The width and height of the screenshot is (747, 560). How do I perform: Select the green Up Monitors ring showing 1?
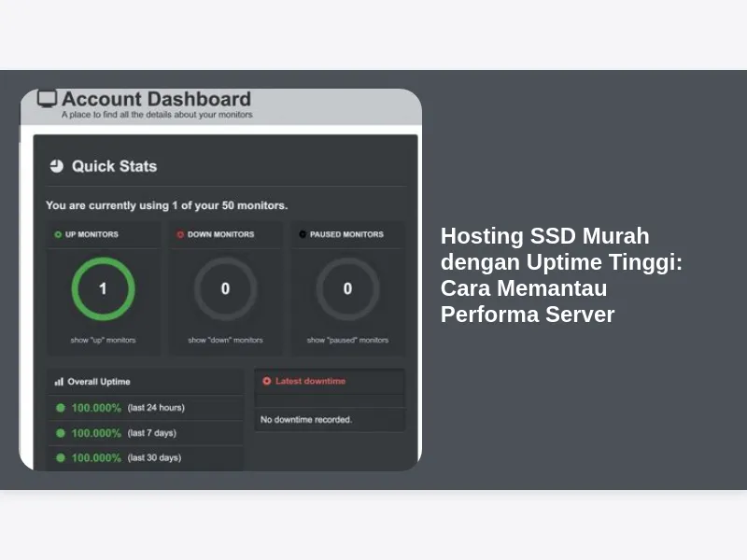tap(103, 289)
